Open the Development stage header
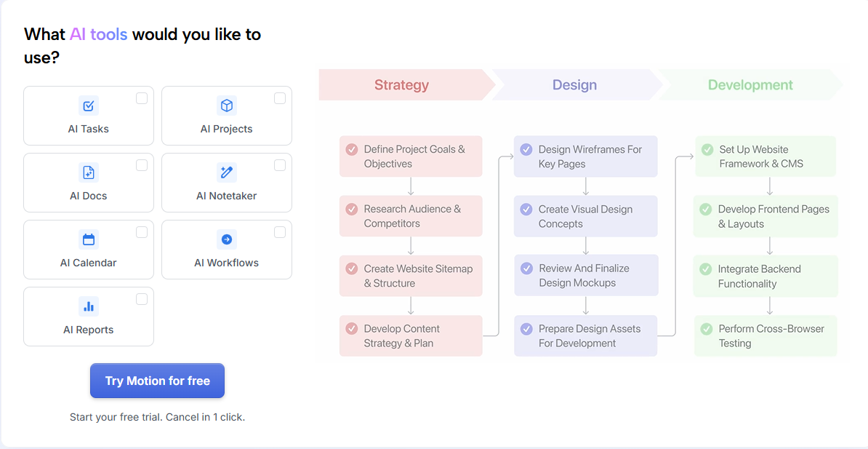 coord(750,85)
